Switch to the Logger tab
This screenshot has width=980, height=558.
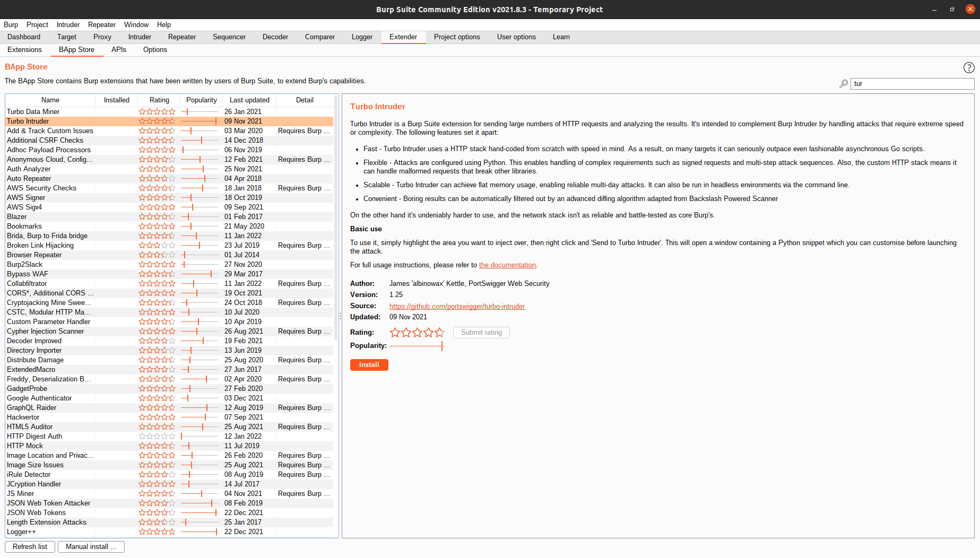tap(362, 37)
